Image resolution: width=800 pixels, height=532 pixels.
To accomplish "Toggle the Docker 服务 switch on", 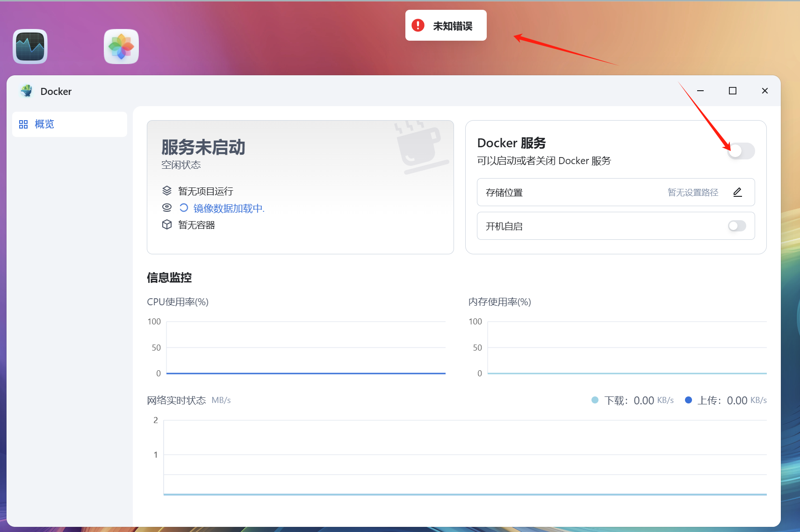I will coord(741,151).
